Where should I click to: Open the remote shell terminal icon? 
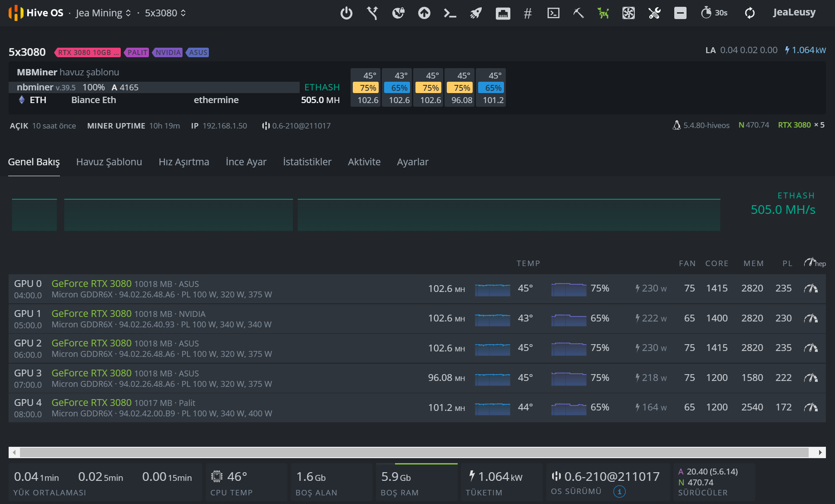click(x=553, y=13)
